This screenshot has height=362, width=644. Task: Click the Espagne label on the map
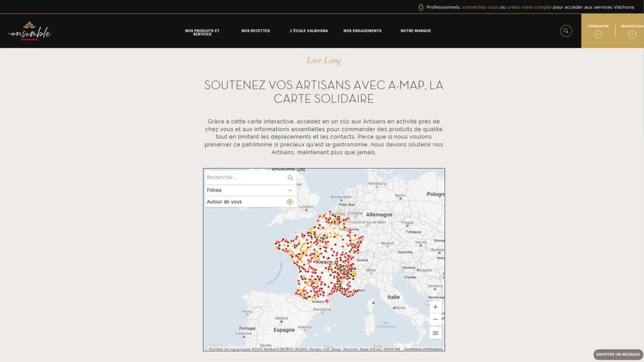coord(284,330)
